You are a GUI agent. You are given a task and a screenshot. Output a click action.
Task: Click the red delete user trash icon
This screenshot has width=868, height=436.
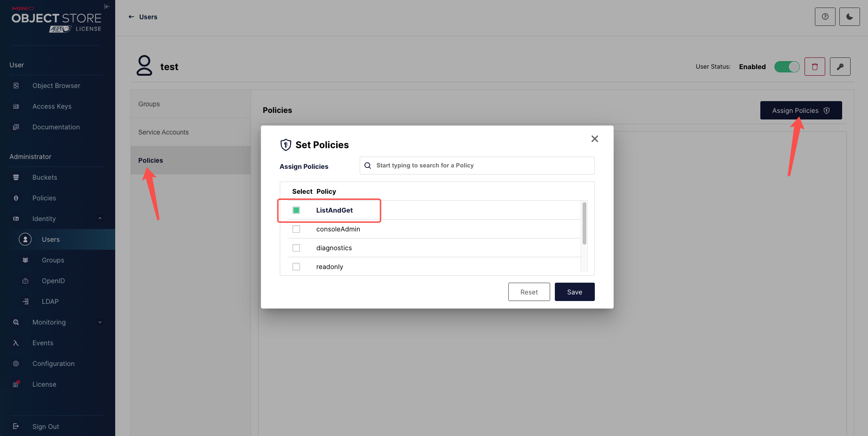[x=814, y=67]
